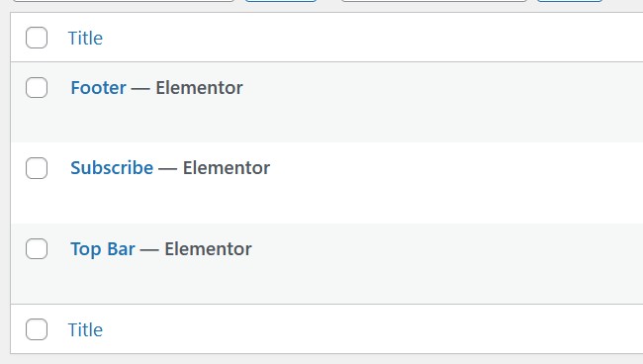Toggle the bottom select-all checkbox
The width and height of the screenshot is (643, 364).
pyautogui.click(x=37, y=329)
